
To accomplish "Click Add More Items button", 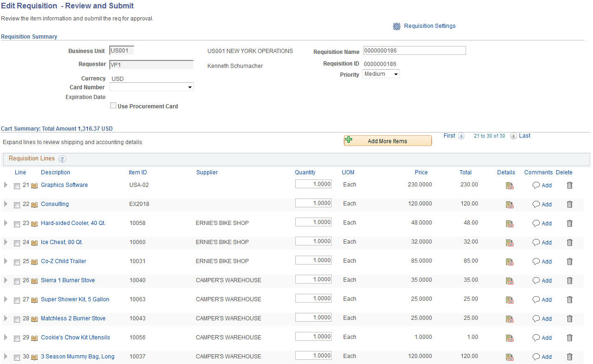I will [387, 141].
